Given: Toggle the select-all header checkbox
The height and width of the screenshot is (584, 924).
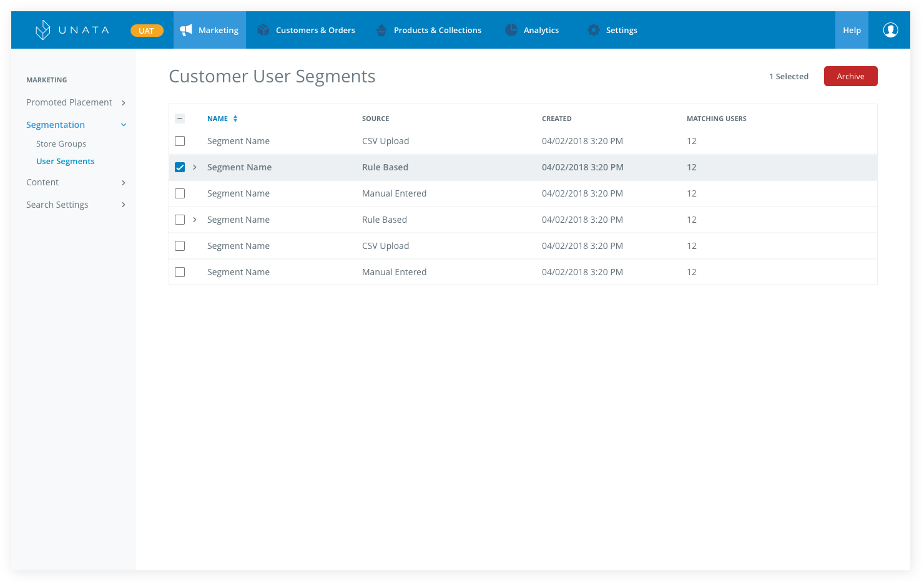Looking at the screenshot, I should 180,119.
